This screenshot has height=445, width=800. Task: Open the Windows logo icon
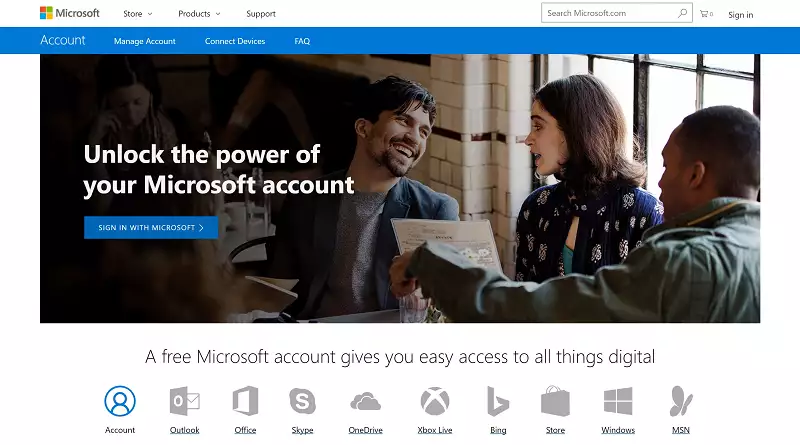(x=618, y=401)
